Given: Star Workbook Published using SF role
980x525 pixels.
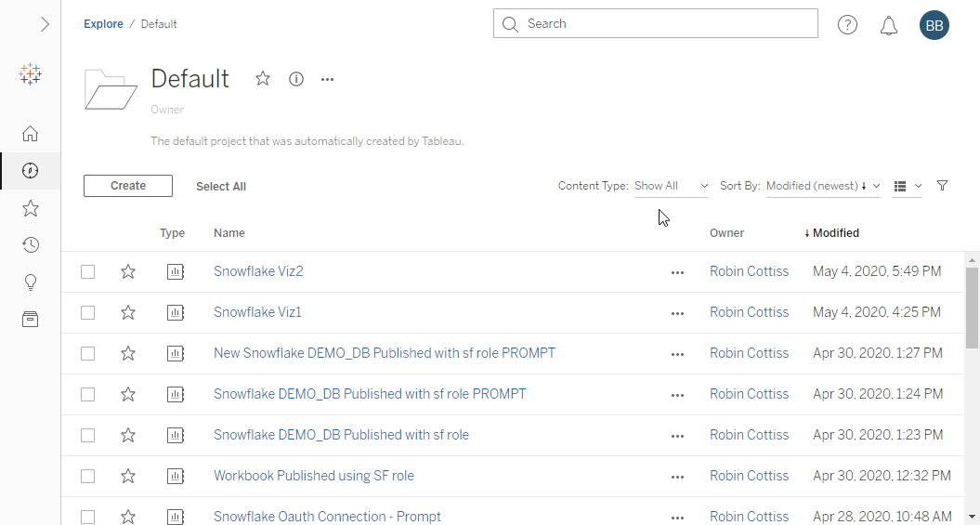Looking at the screenshot, I should tap(128, 476).
